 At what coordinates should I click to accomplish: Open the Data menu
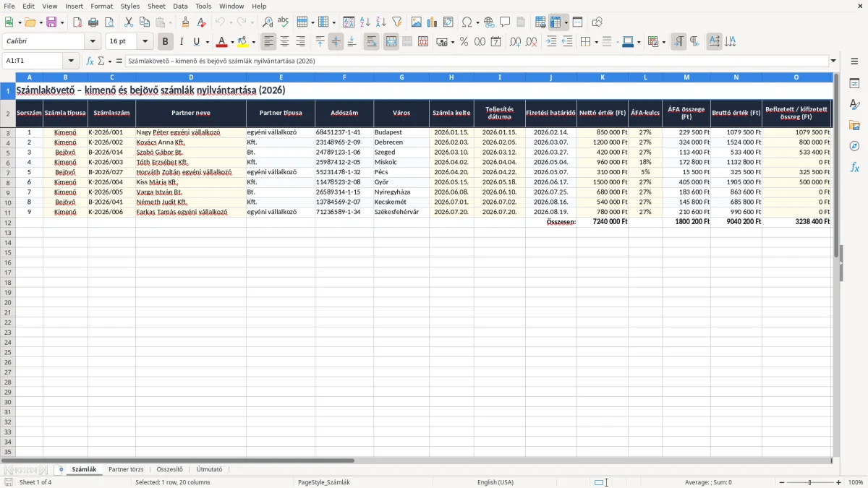coord(180,6)
